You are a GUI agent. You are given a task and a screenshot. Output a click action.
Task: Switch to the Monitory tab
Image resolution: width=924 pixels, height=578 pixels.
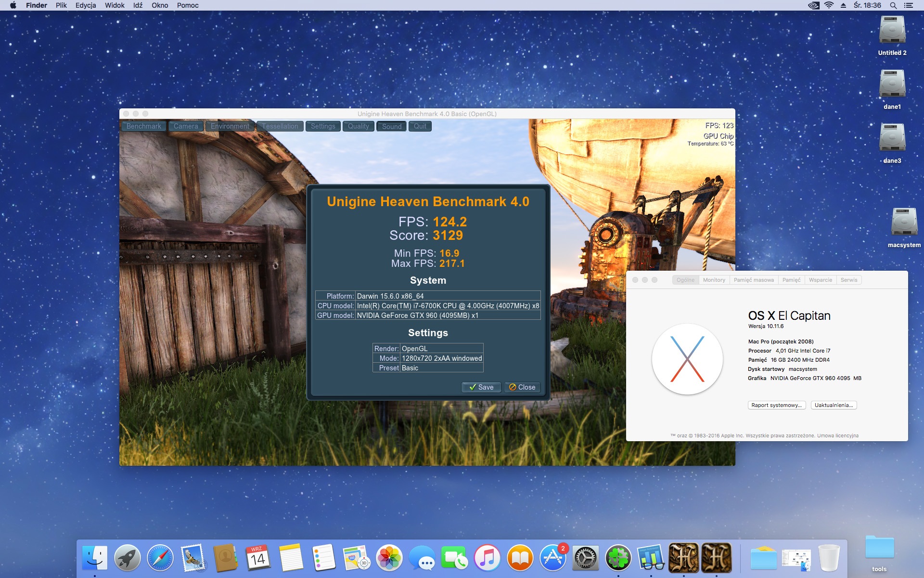(x=714, y=280)
